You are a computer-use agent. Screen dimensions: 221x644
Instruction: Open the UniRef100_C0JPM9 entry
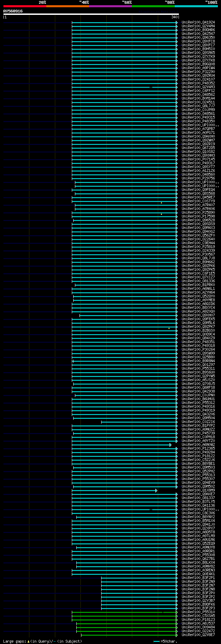click(x=198, y=110)
